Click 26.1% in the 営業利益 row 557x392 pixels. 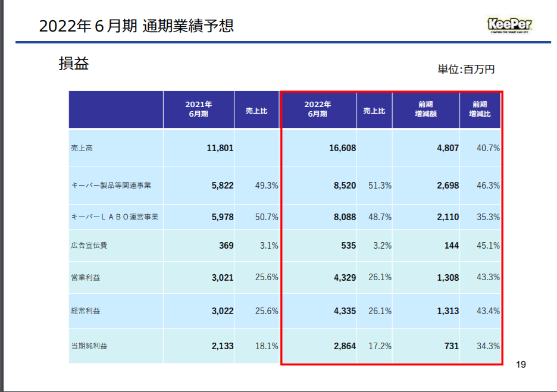pos(380,277)
